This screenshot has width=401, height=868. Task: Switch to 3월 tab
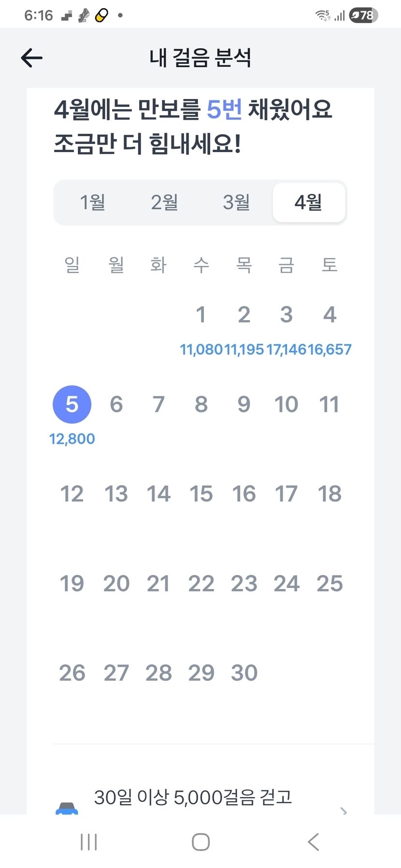pos(236,202)
